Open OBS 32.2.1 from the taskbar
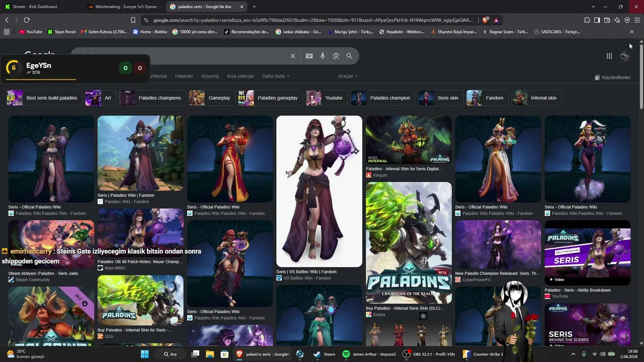644x362 pixels. (x=429, y=354)
